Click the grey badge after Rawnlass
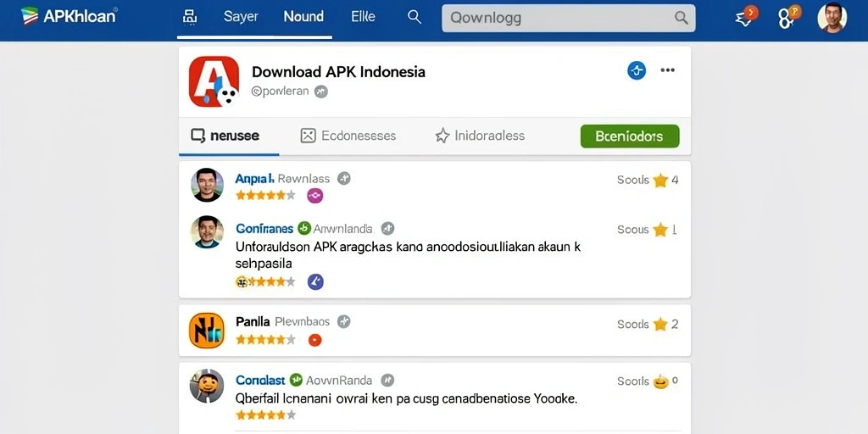868x434 pixels. click(344, 178)
